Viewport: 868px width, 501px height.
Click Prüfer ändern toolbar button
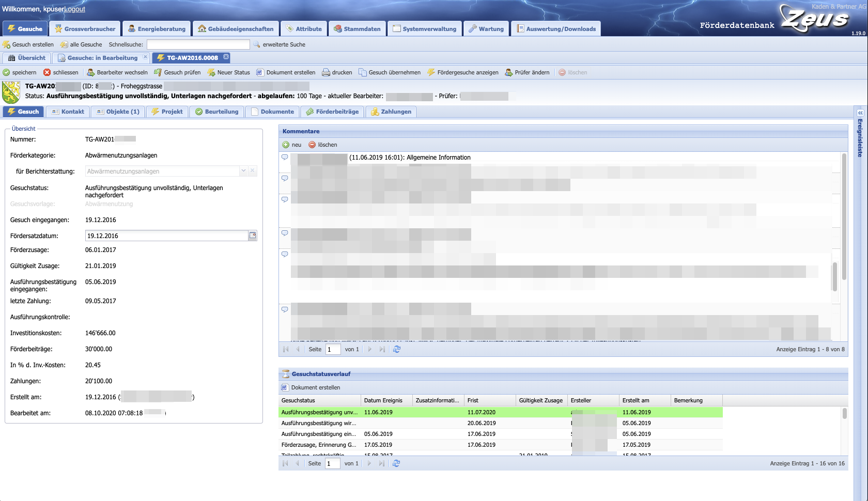tap(527, 72)
